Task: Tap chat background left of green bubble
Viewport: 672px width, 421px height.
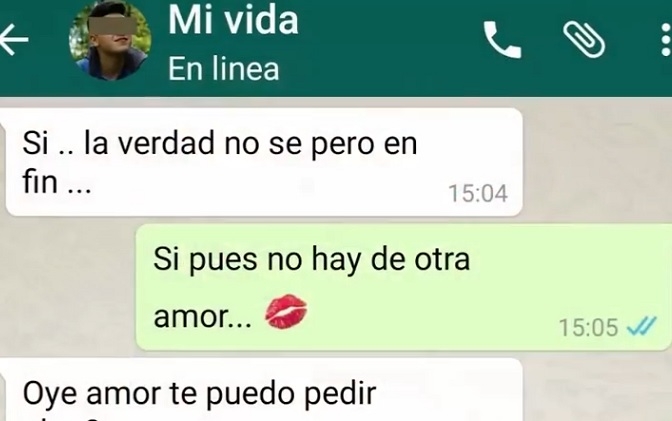Action: [68, 287]
